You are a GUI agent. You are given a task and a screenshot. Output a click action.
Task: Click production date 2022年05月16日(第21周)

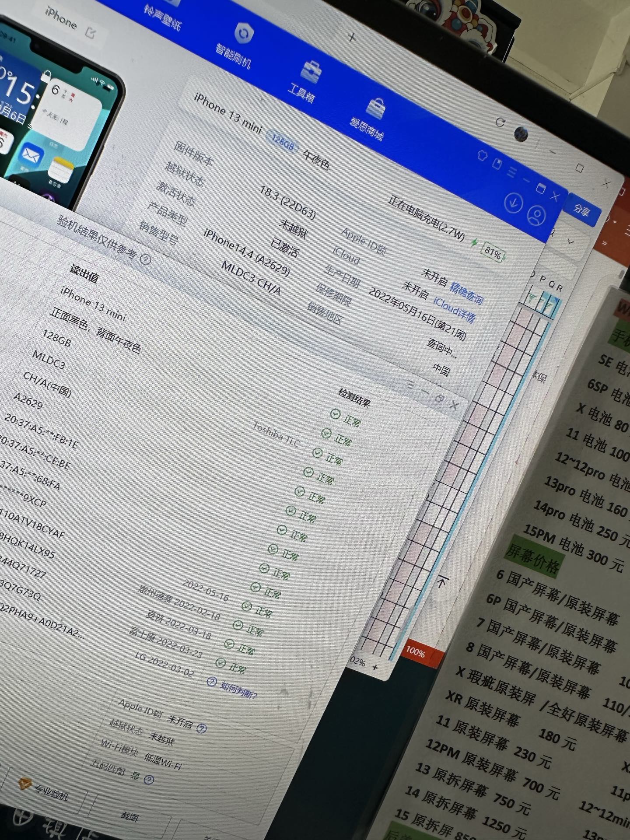coord(418,314)
